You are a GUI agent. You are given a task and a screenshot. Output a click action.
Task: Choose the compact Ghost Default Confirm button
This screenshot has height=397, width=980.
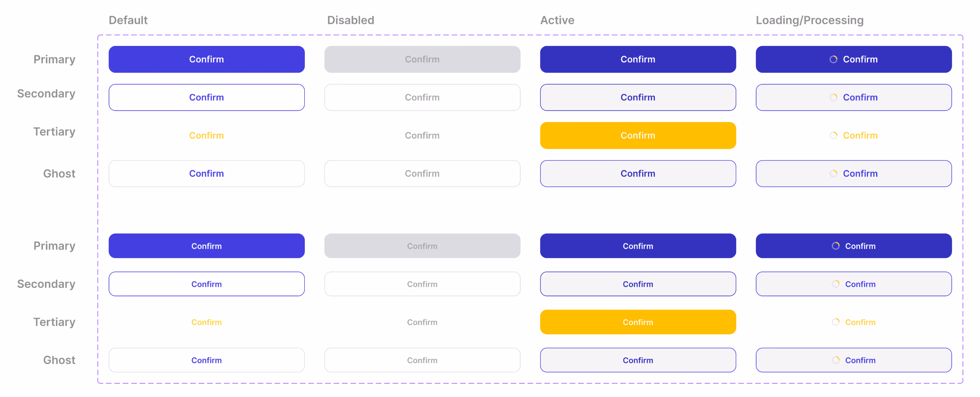tap(207, 360)
